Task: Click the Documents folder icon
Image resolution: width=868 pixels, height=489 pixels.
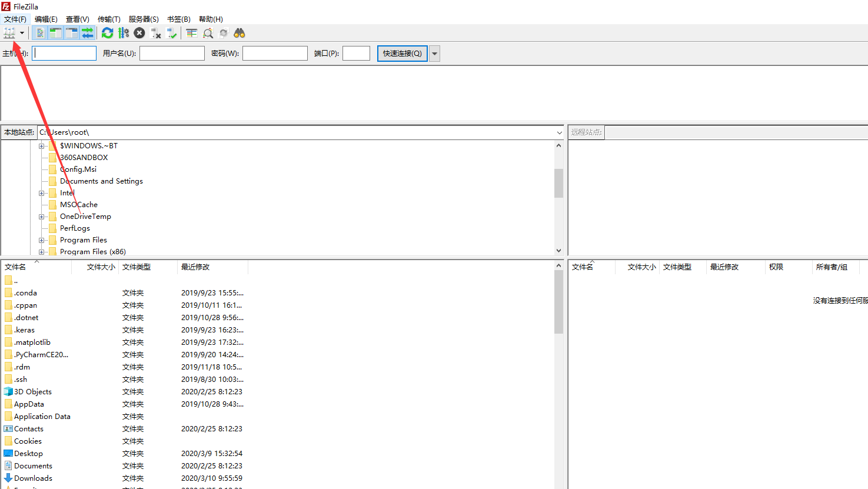Action: click(x=8, y=465)
